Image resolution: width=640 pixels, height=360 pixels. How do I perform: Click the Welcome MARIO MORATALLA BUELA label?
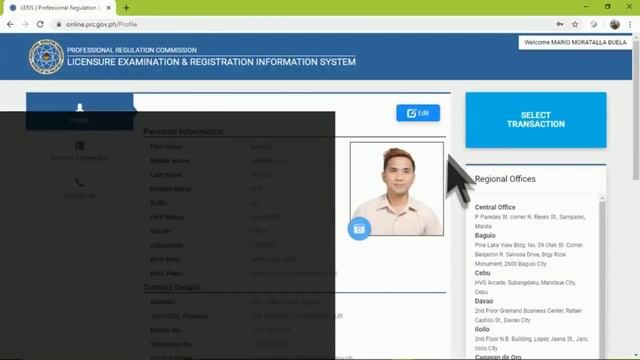coord(575,42)
